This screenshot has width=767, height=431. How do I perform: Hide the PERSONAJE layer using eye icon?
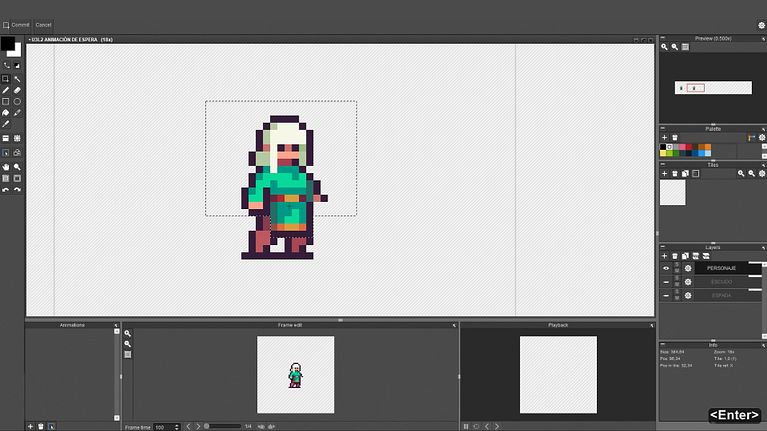pyautogui.click(x=666, y=268)
